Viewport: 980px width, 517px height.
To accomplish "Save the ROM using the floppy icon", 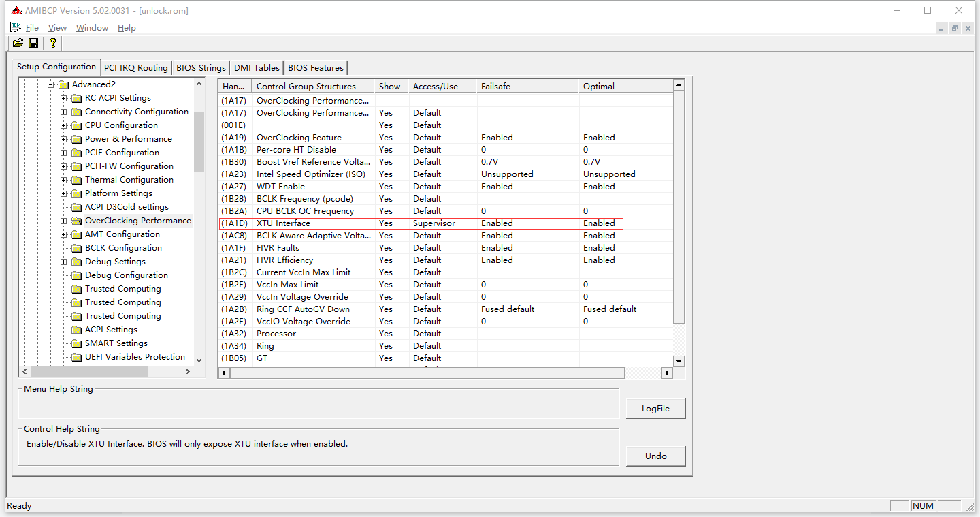I will coord(33,43).
